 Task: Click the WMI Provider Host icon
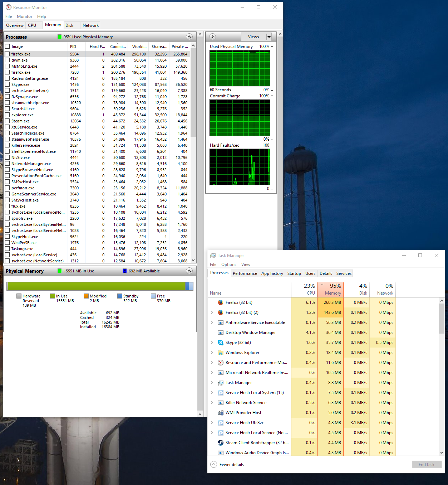(221, 413)
